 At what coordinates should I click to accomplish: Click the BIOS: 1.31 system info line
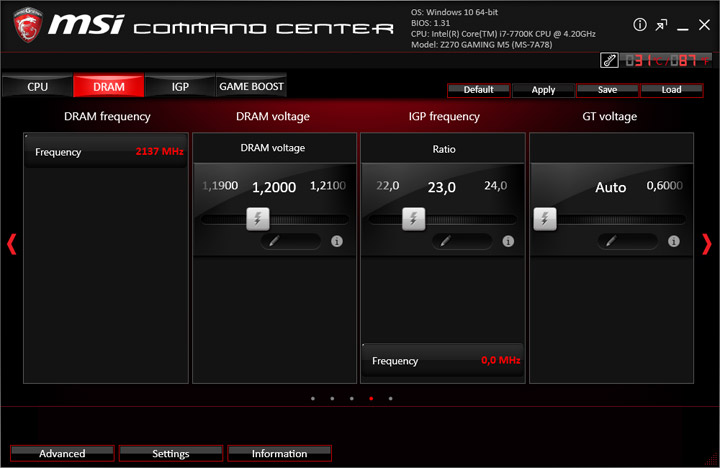(430, 23)
